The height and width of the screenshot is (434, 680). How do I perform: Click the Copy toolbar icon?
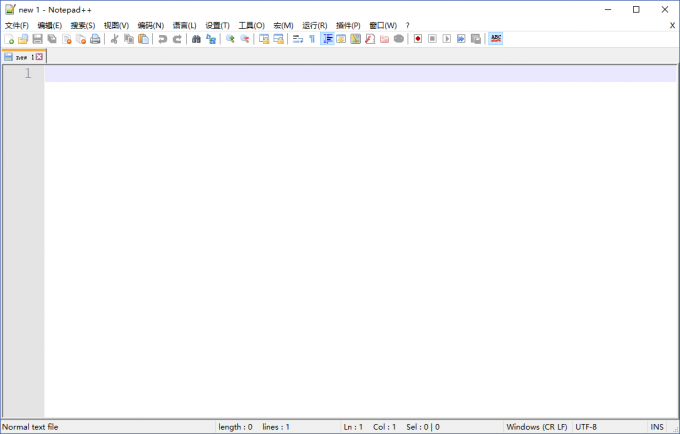pyautogui.click(x=129, y=39)
